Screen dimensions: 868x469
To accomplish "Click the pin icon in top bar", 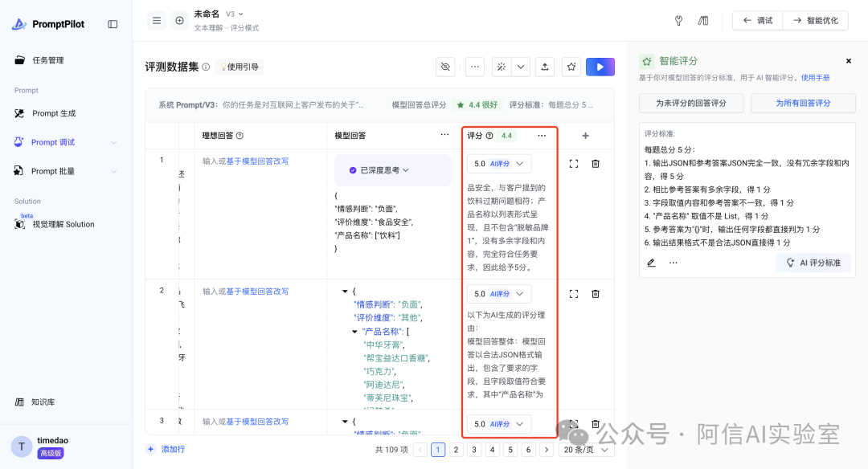I will pos(678,20).
